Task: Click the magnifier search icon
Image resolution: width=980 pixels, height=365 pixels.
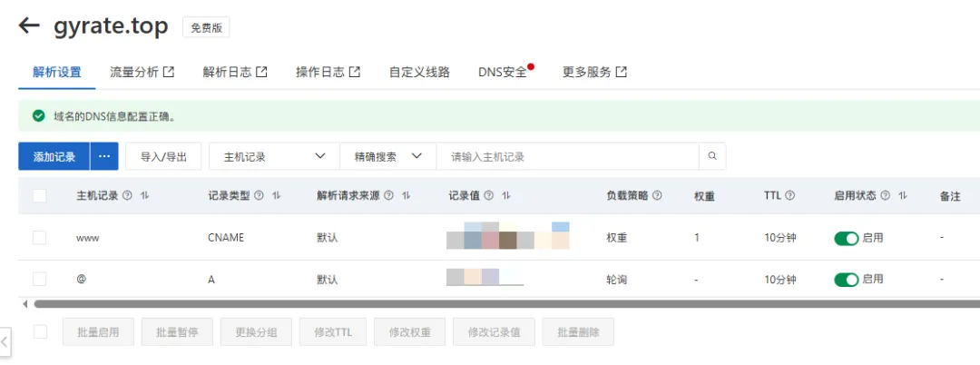Action: pos(712,156)
